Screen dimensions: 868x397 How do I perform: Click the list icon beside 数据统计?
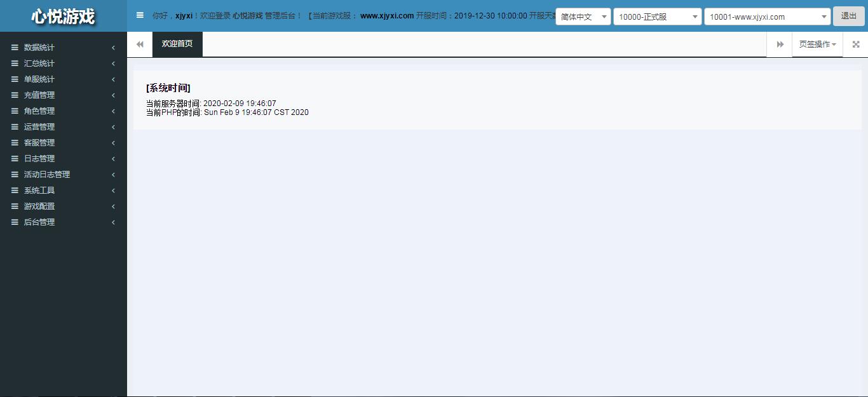click(x=15, y=48)
